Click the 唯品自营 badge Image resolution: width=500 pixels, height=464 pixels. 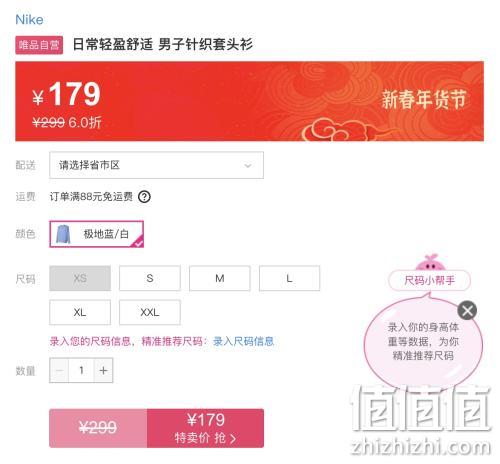pos(39,45)
